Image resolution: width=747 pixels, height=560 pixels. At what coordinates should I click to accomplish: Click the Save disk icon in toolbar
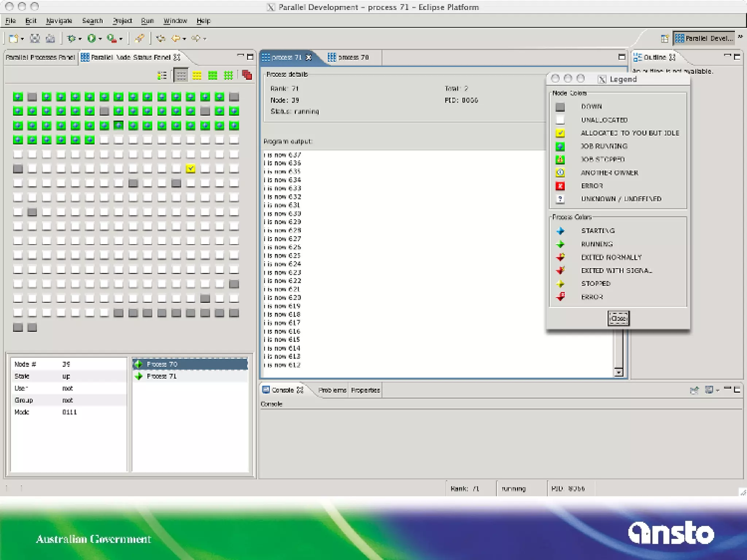[35, 38]
